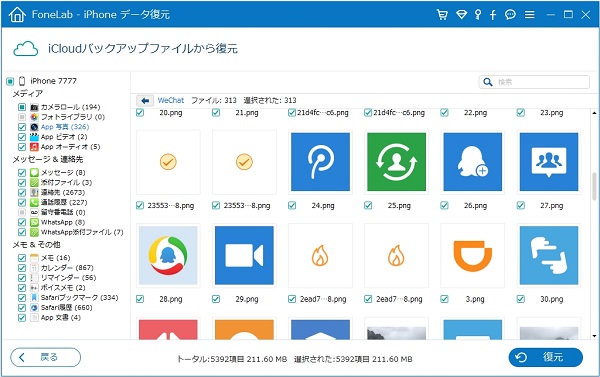Click the App video clapboard icon
This screenshot has height=377, width=600.
pyautogui.click(x=34, y=137)
